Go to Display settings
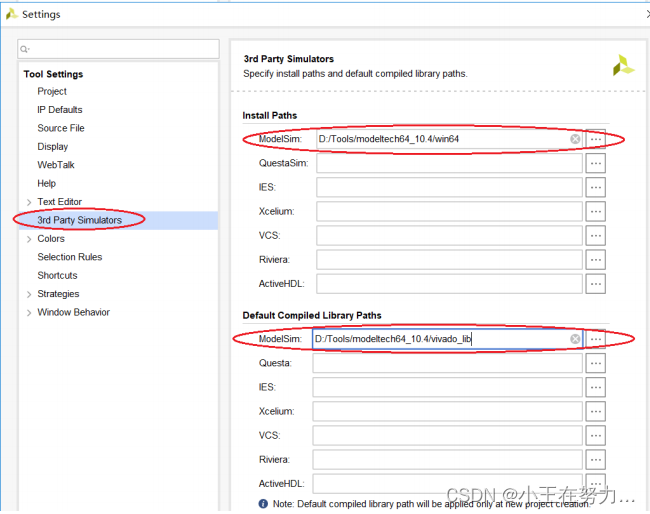This screenshot has height=514, width=650. pos(53,146)
